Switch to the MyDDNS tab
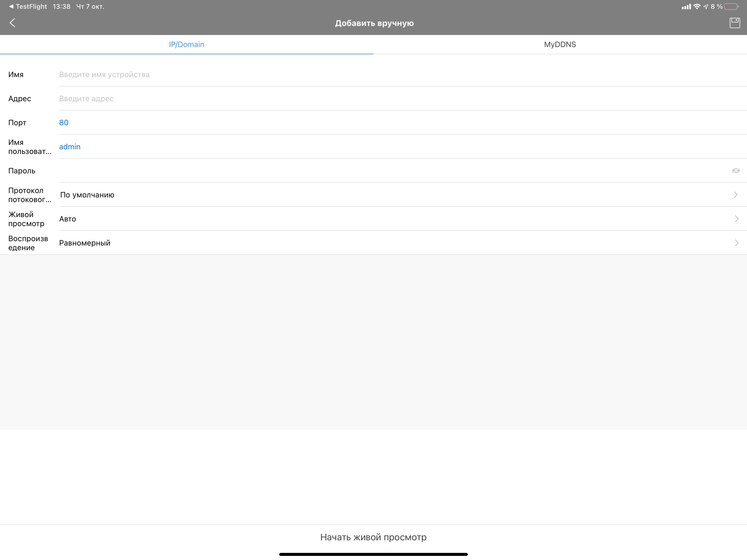 560,45
